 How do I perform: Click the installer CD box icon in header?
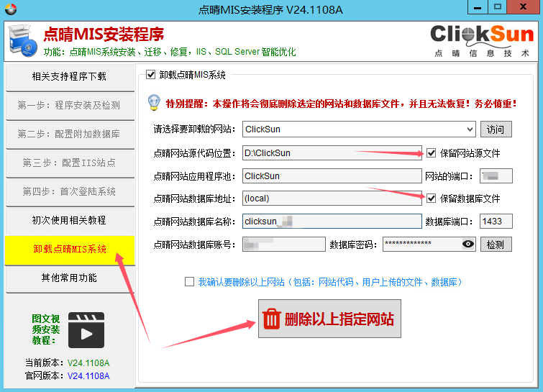click(23, 41)
